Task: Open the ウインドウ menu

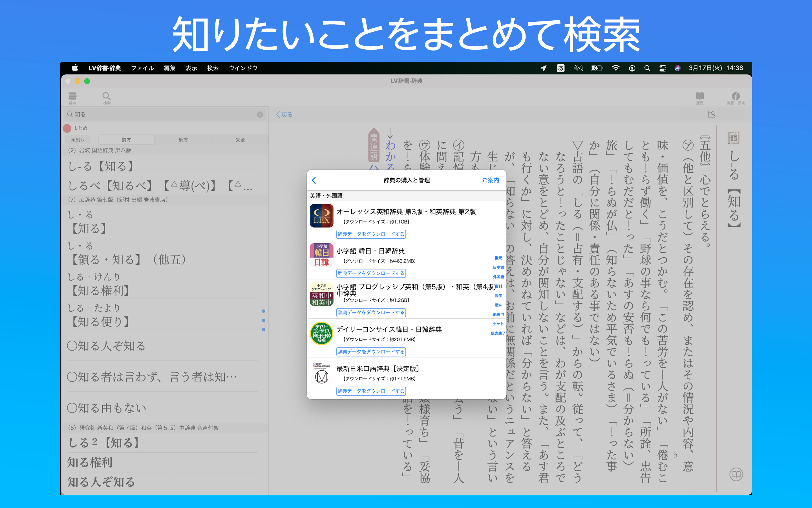Action: pos(243,68)
